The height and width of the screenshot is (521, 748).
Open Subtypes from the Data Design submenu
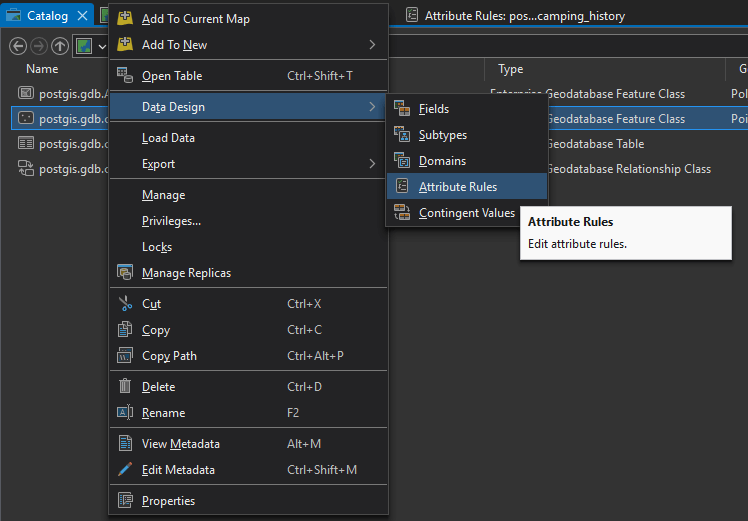point(442,135)
